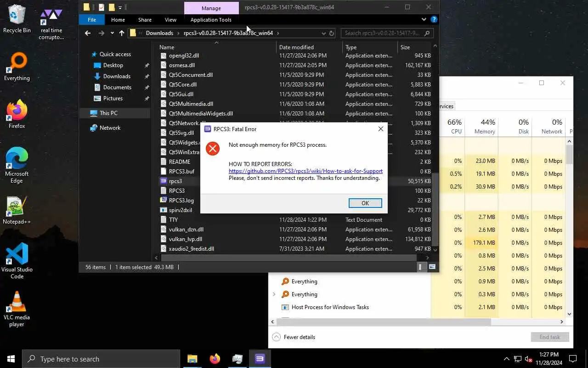The image size is (588, 368).
Task: Switch Explorer to large icons view layout
Action: 432,267
